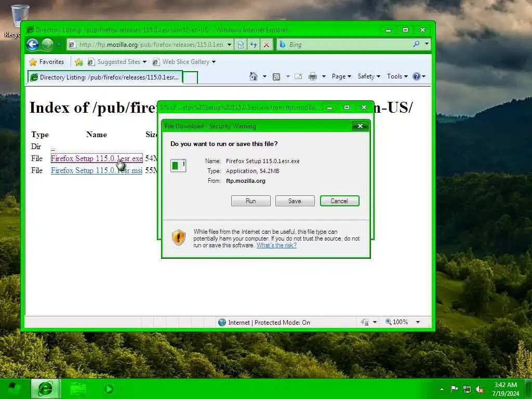The width and height of the screenshot is (532, 399).
Task: Click the network tray icon
Action: (x=467, y=389)
